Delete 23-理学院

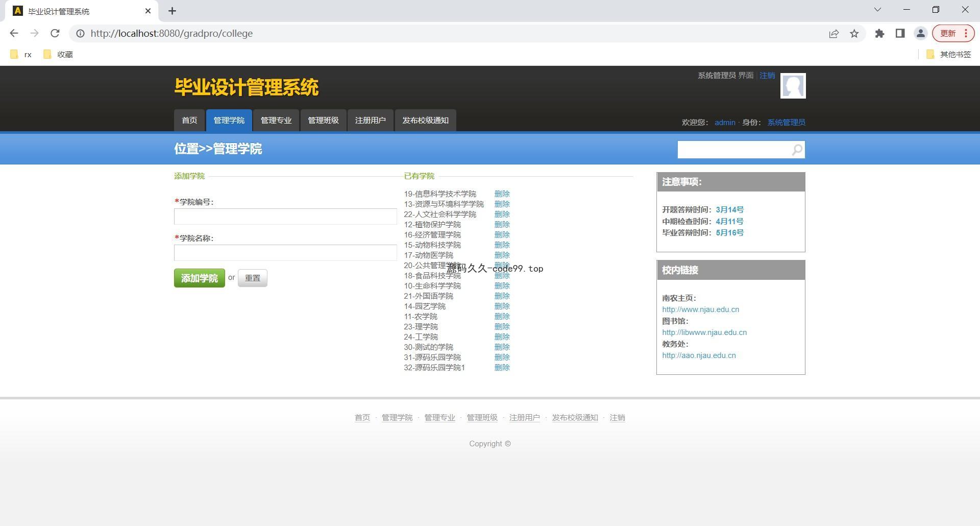point(502,327)
